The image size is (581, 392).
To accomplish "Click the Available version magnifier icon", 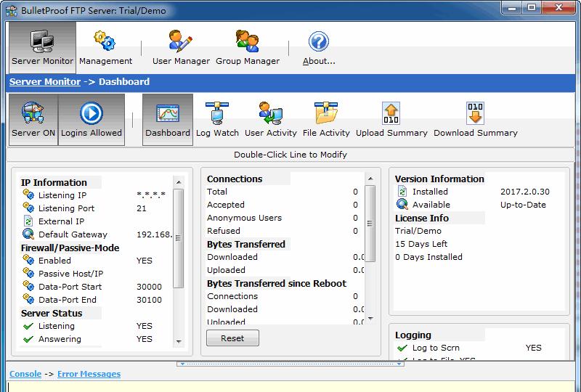I will (x=402, y=204).
